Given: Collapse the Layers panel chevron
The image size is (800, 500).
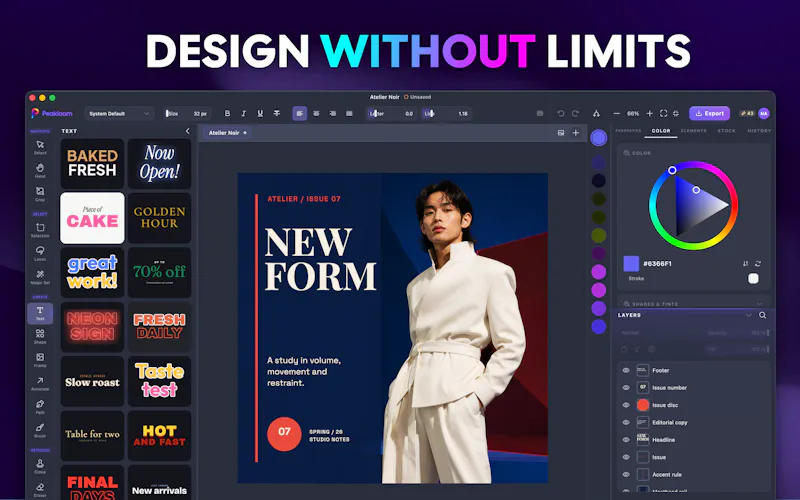Looking at the screenshot, I should tap(748, 315).
